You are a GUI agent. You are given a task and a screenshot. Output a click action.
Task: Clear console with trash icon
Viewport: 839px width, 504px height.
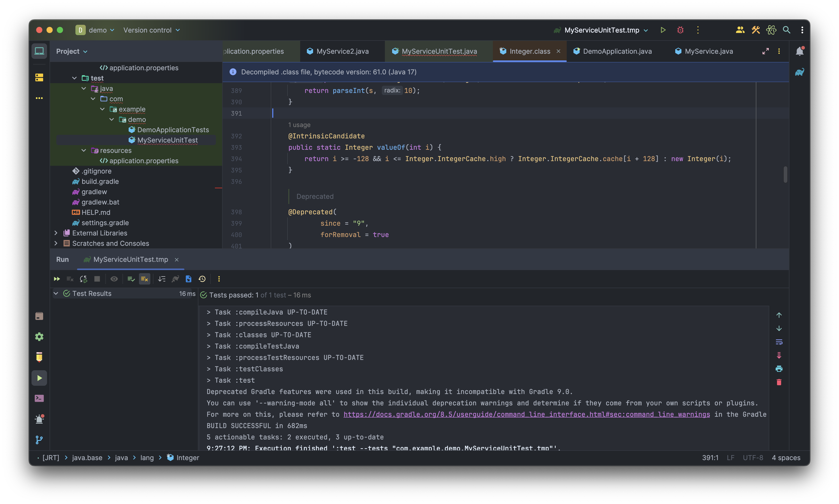click(779, 382)
